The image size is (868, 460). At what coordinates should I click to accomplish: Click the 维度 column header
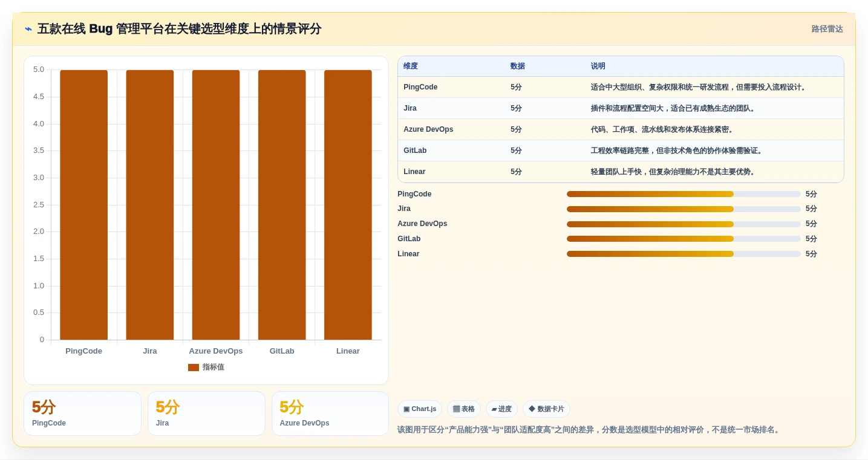tap(411, 66)
